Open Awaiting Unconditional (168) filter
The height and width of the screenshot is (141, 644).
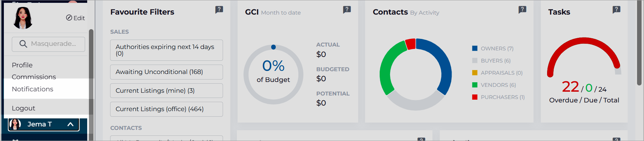[166, 72]
